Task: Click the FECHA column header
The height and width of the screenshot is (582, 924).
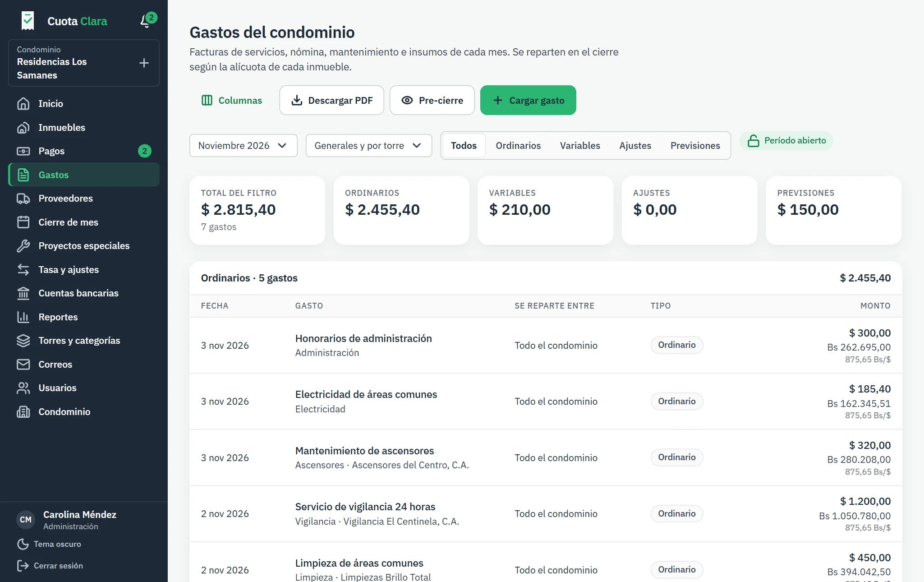Action: pos(215,306)
